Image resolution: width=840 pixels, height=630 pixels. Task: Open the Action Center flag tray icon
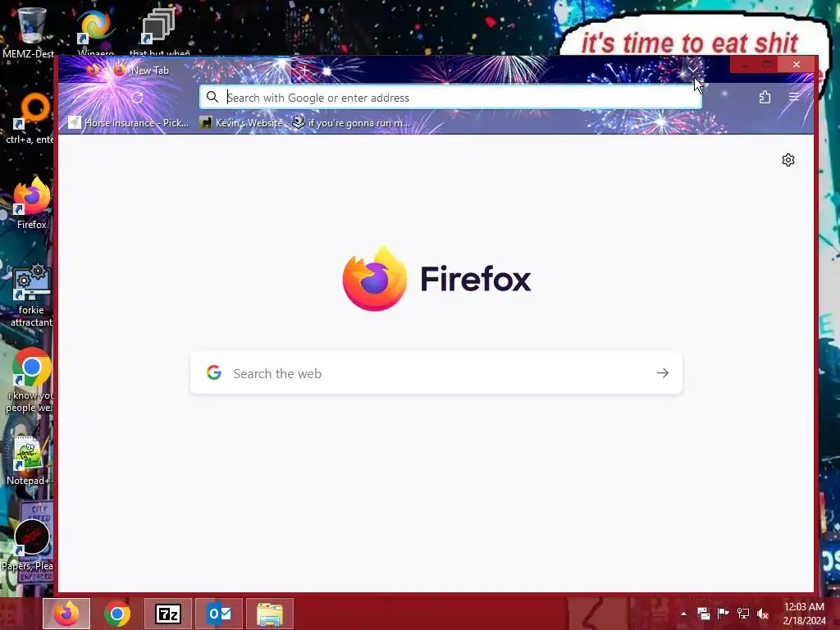point(723,614)
